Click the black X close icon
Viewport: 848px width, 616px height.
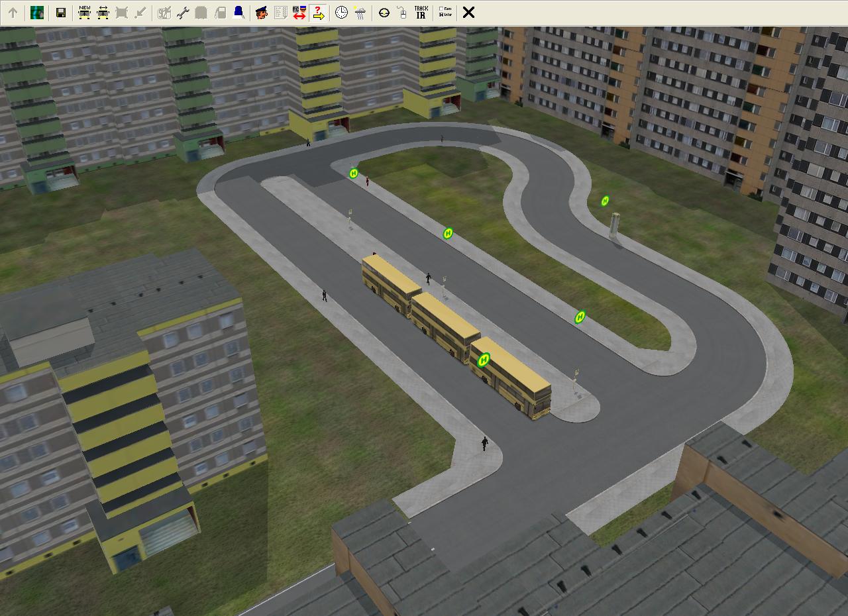[468, 13]
